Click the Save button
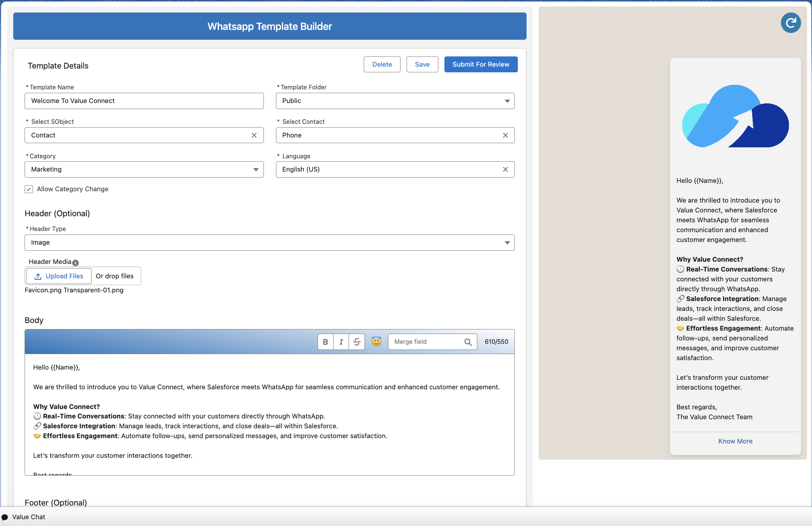The width and height of the screenshot is (812, 526). 422,64
